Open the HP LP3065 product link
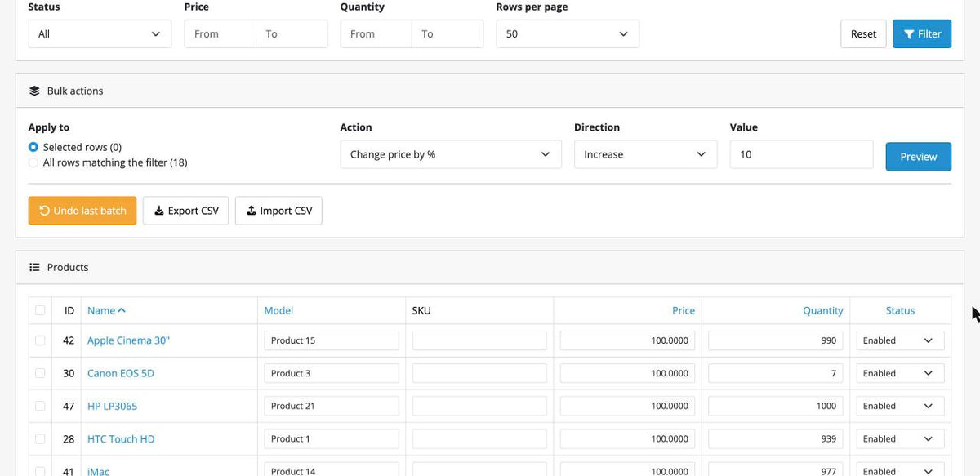The width and height of the screenshot is (980, 476). (112, 406)
